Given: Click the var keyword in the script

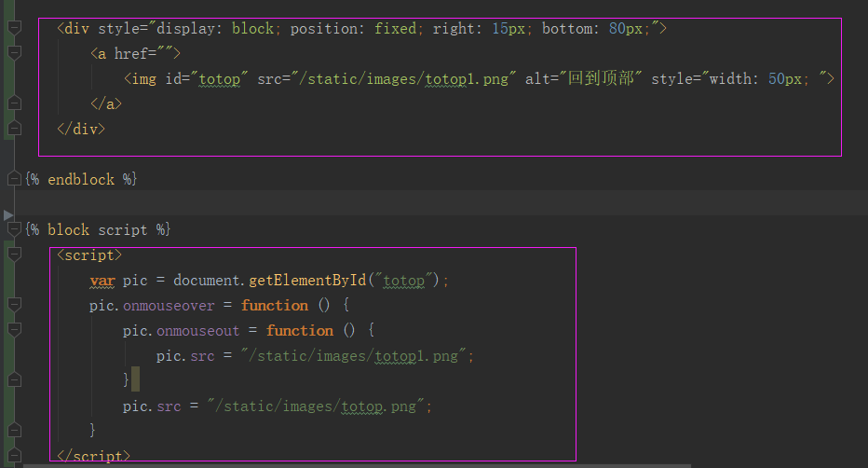Looking at the screenshot, I should click(x=102, y=281).
